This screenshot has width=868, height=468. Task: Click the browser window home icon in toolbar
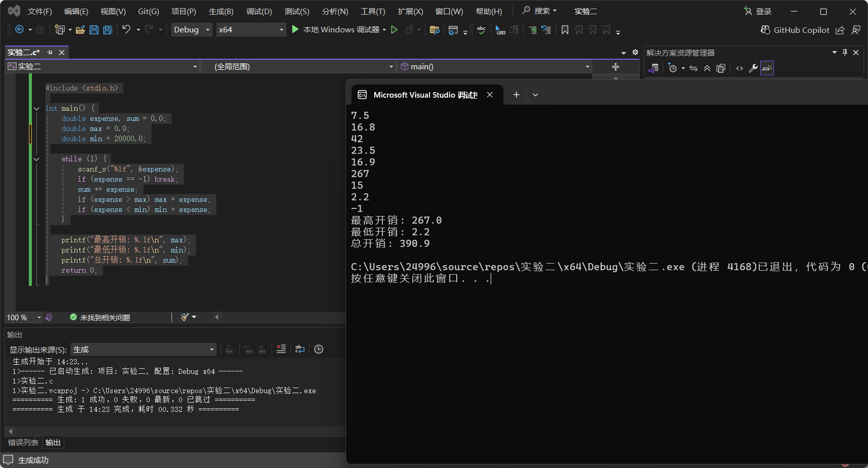pos(453,30)
